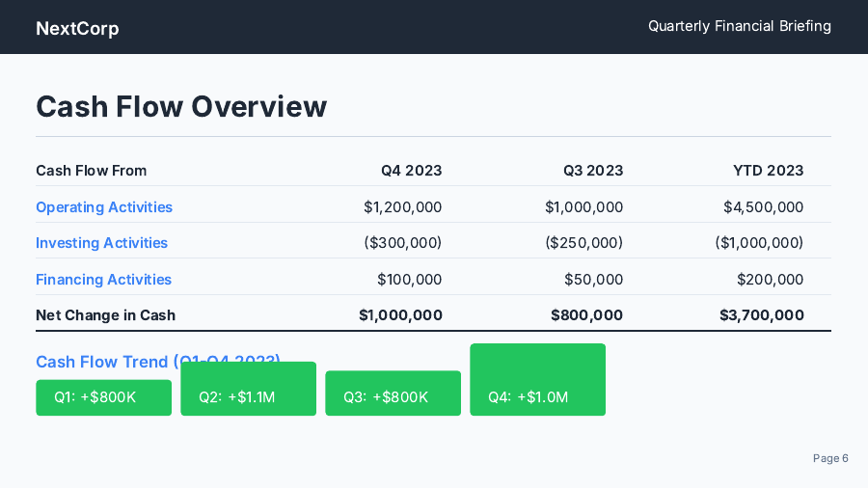Click the Q2 +$1.1M green bar

[248, 390]
